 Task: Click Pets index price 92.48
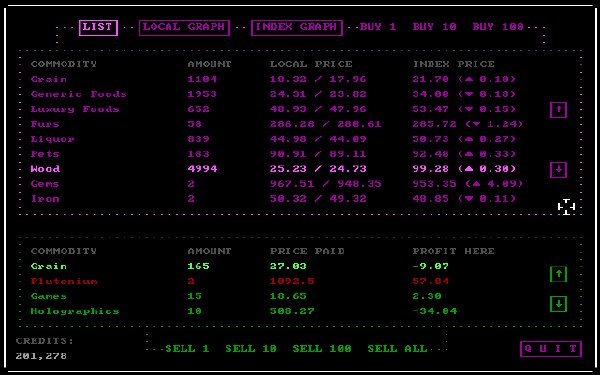[430, 154]
